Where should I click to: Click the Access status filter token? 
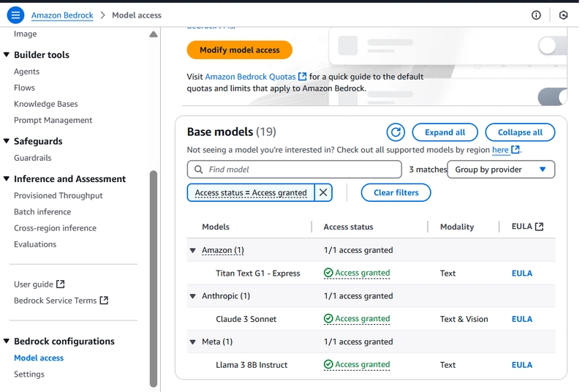pyautogui.click(x=251, y=193)
